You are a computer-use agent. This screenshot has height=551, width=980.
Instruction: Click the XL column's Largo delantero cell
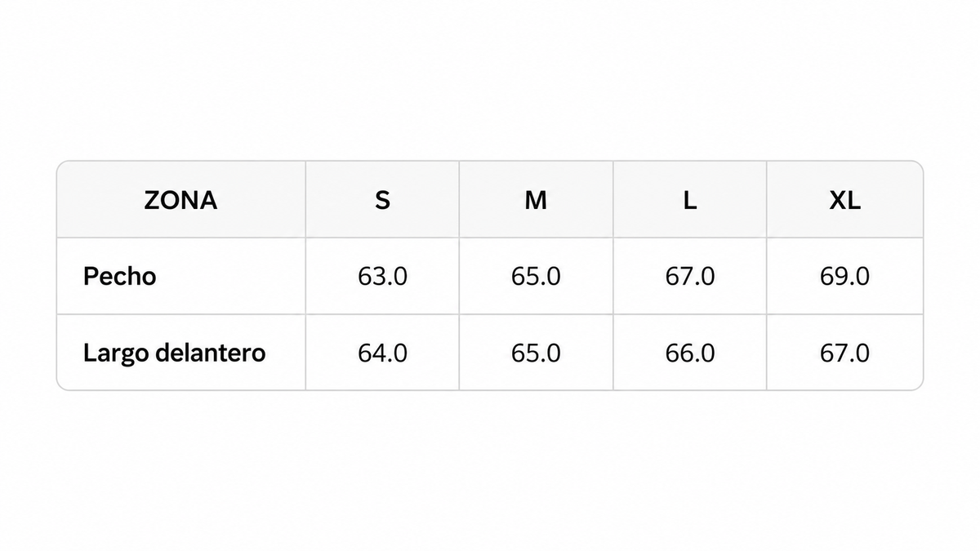point(844,353)
